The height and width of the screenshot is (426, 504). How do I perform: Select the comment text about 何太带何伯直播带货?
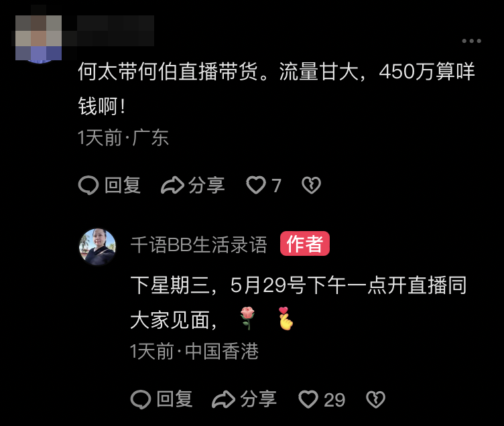[276, 88]
